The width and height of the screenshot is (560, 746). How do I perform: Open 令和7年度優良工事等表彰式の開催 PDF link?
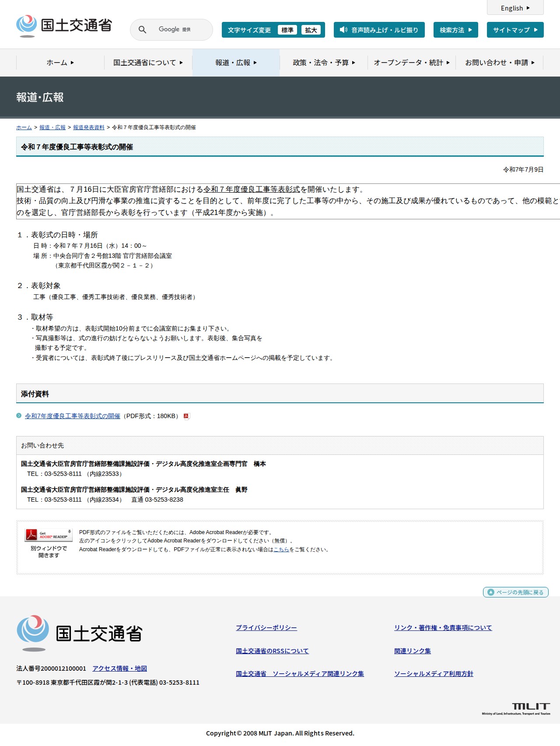click(x=73, y=416)
